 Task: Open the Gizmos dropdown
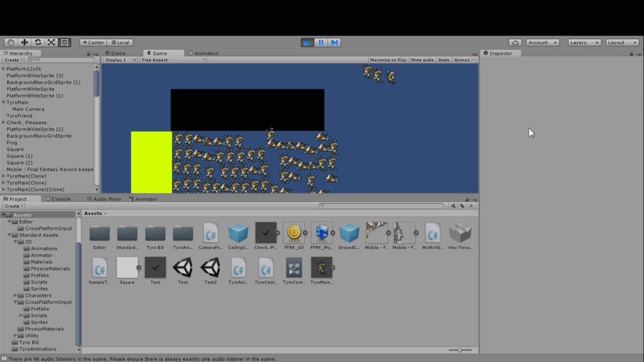[464, 60]
